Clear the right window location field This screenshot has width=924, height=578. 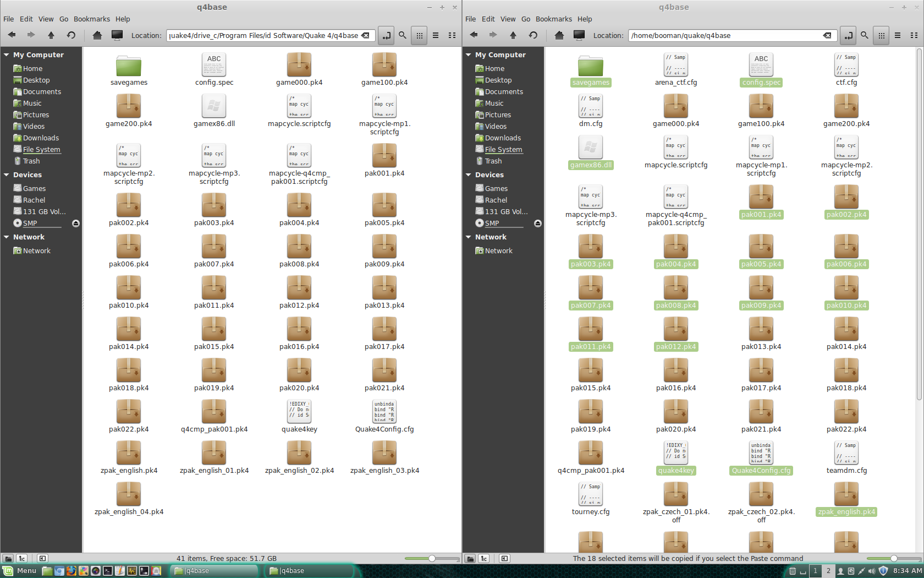tap(827, 35)
